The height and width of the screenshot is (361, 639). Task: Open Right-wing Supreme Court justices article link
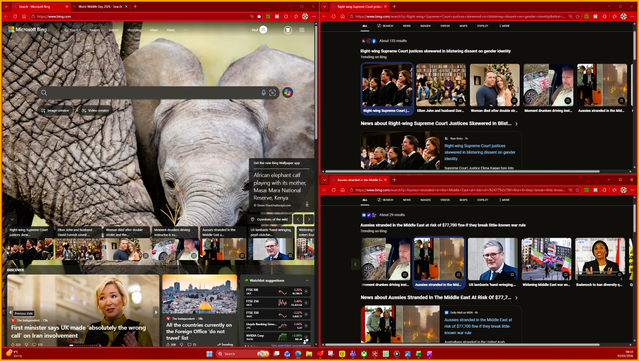[x=480, y=152]
